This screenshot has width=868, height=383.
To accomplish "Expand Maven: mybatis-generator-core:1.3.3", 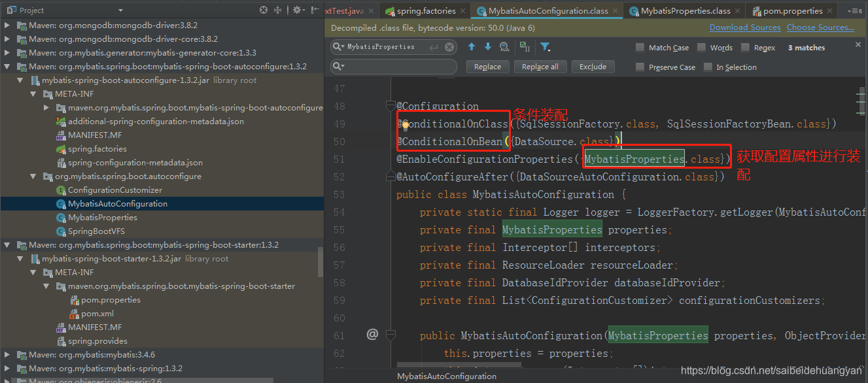I will [x=7, y=52].
